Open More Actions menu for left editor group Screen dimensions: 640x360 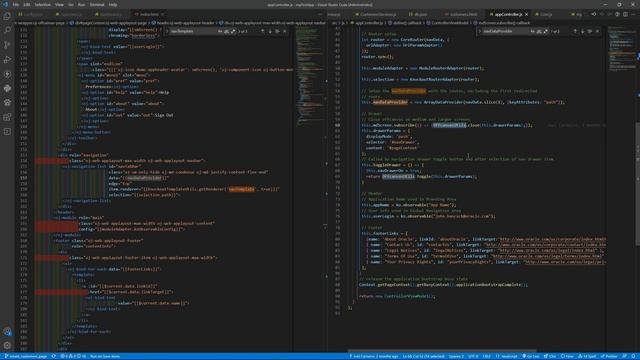coord(320,14)
